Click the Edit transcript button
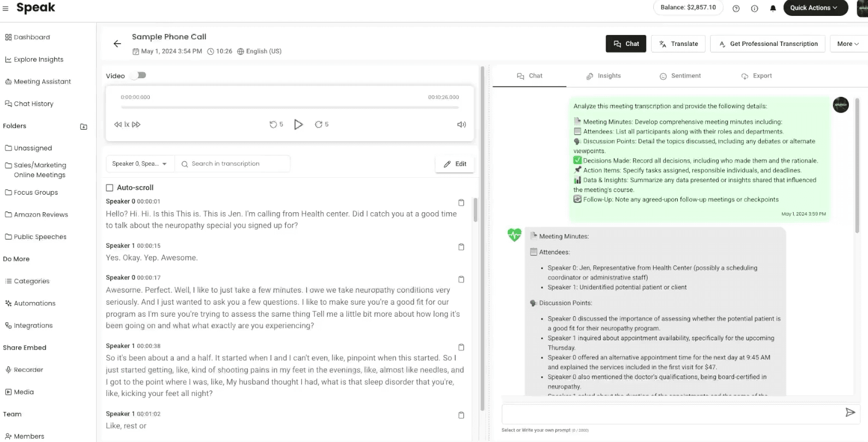The height and width of the screenshot is (442, 868). (x=455, y=164)
